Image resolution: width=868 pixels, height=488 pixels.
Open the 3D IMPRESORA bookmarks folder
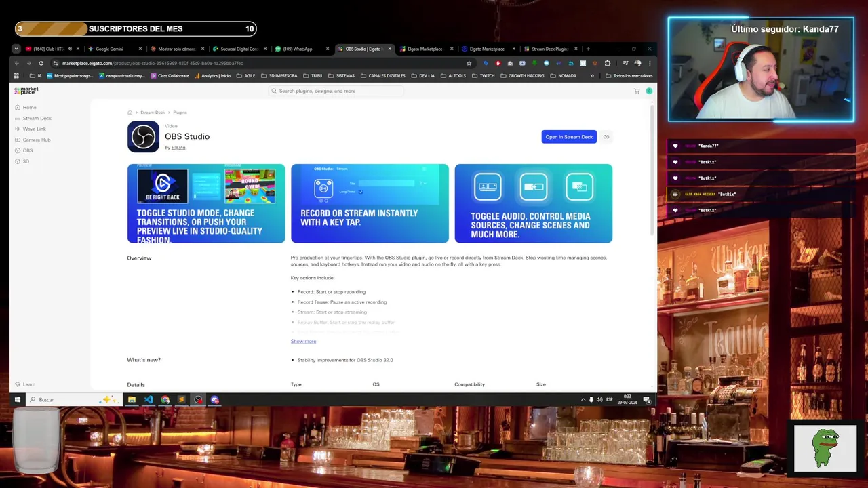tap(279, 76)
